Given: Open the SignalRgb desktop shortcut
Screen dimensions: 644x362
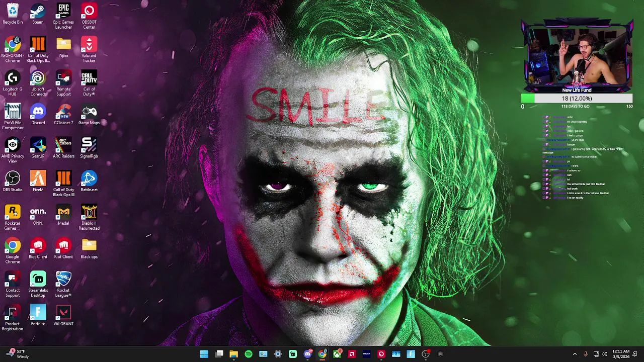Looking at the screenshot, I should tap(89, 148).
